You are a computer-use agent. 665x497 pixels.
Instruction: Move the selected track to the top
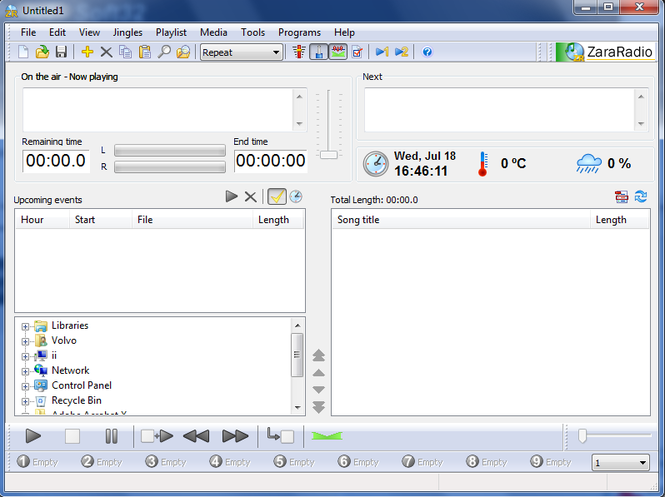pyautogui.click(x=319, y=355)
